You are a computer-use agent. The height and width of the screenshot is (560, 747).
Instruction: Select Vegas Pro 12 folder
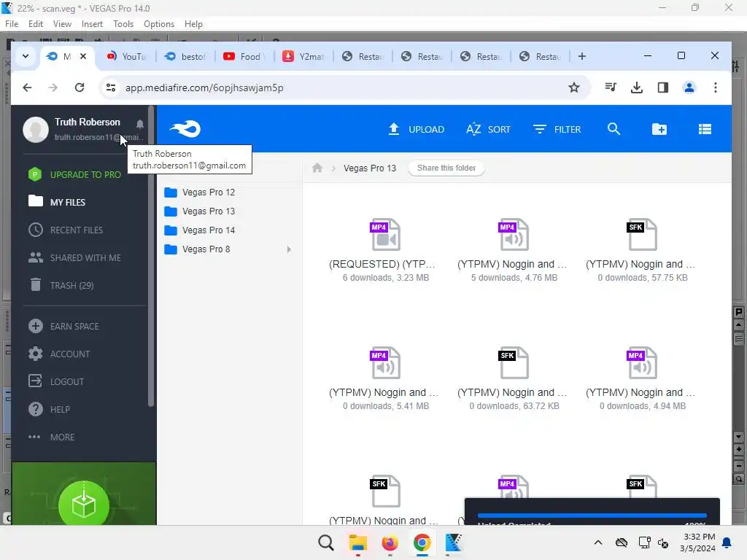[199, 192]
